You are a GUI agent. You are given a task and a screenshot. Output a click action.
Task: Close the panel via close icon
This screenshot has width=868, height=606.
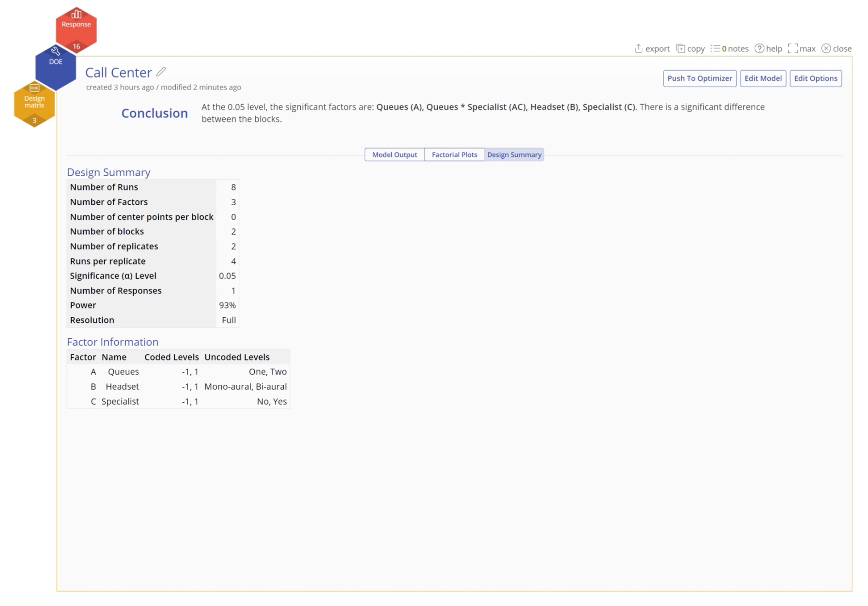[826, 48]
